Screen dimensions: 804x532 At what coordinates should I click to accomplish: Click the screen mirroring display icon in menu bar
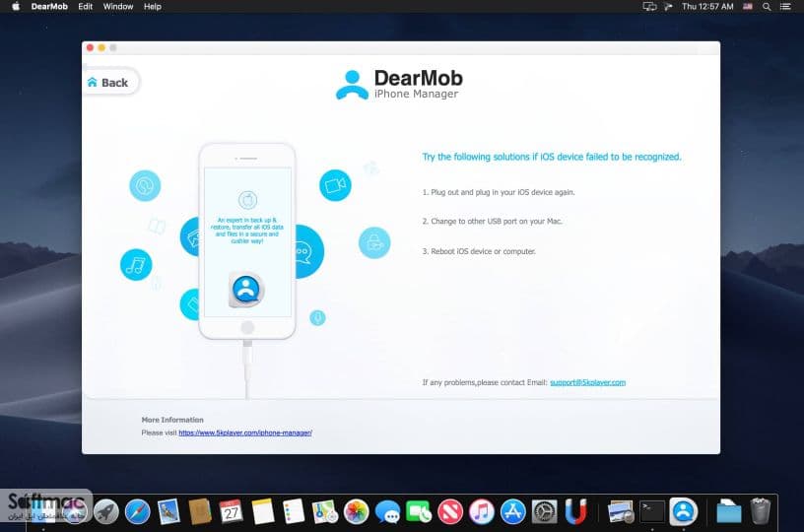(649, 7)
